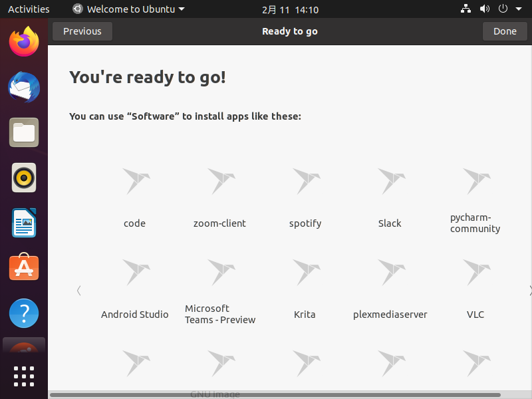Expand the system menu arrow
Viewport: 532px width, 399px height.
point(519,9)
